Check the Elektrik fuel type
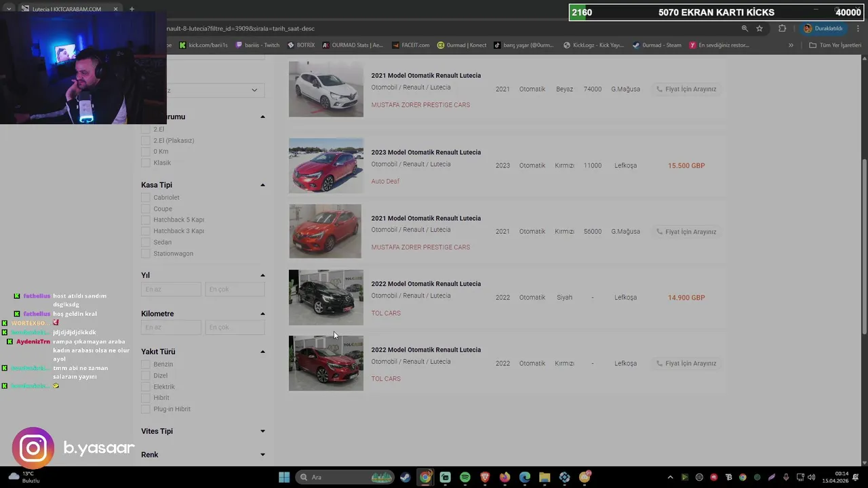The width and height of the screenshot is (868, 488). tap(145, 386)
